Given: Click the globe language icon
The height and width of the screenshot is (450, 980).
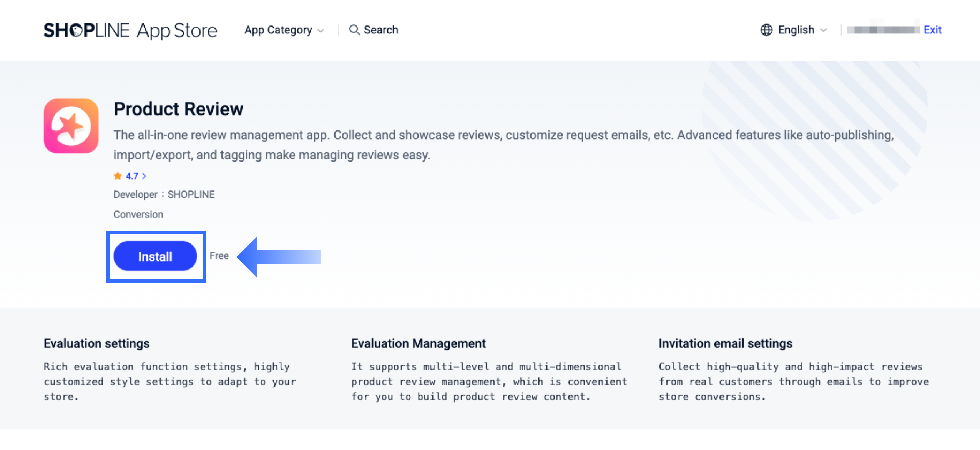Looking at the screenshot, I should (x=766, y=30).
